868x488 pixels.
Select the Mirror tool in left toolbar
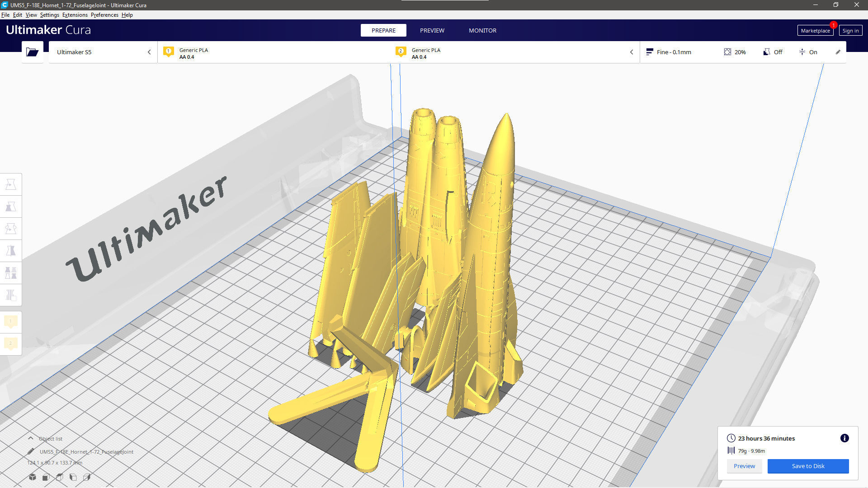11,251
